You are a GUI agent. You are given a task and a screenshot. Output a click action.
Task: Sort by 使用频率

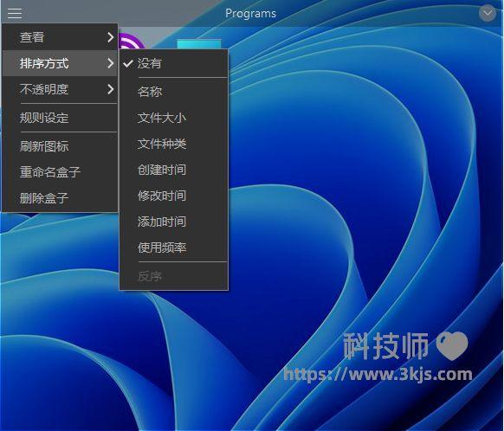(173, 248)
